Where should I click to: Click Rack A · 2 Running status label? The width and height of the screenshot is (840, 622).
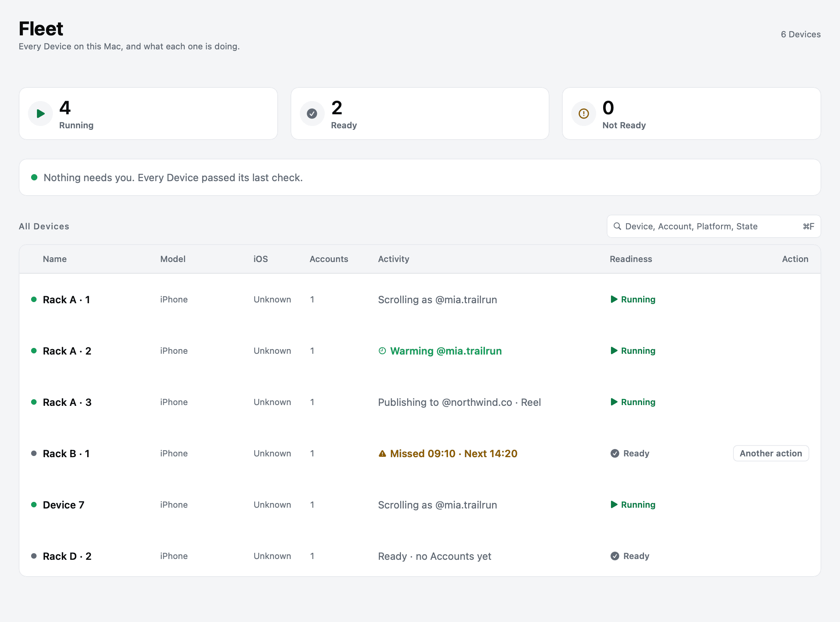pos(638,351)
